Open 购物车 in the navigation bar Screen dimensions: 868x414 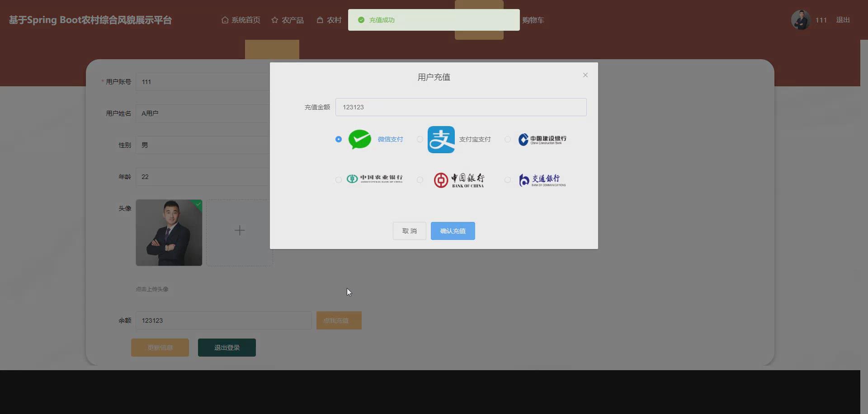point(533,20)
